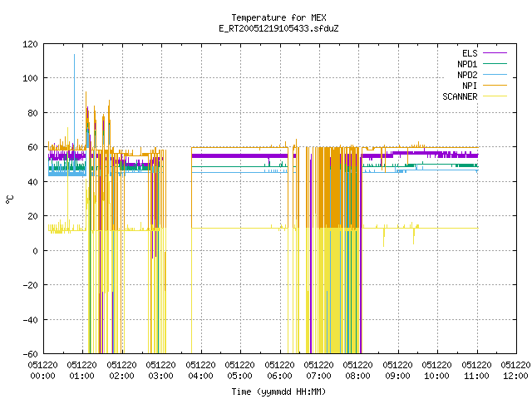Click the y-axis value 40

[32, 182]
